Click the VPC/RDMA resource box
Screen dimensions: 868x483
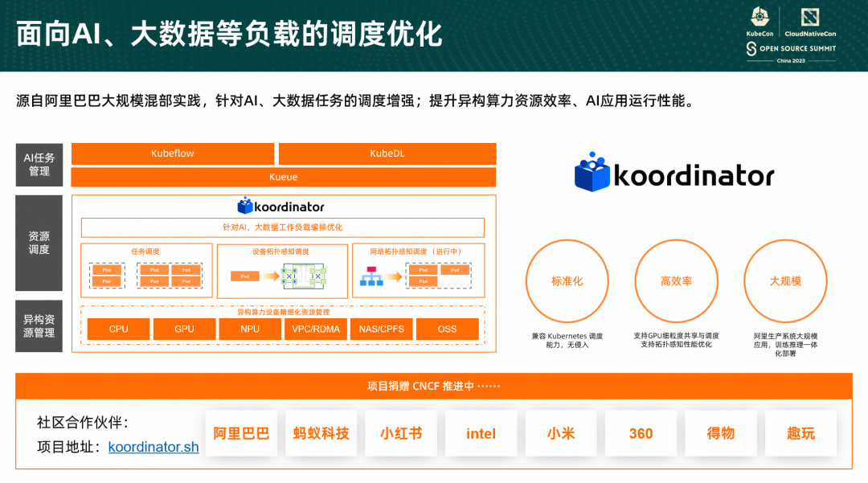(316, 329)
